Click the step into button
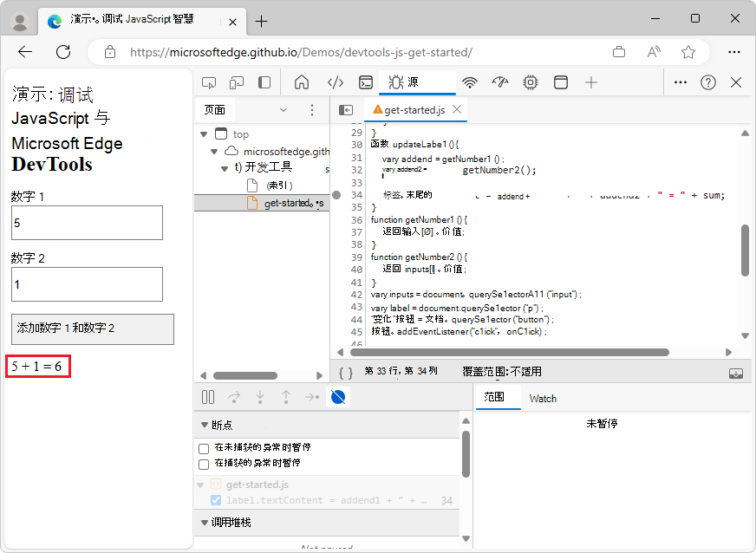Viewport: 756px width, 553px height. click(x=260, y=397)
